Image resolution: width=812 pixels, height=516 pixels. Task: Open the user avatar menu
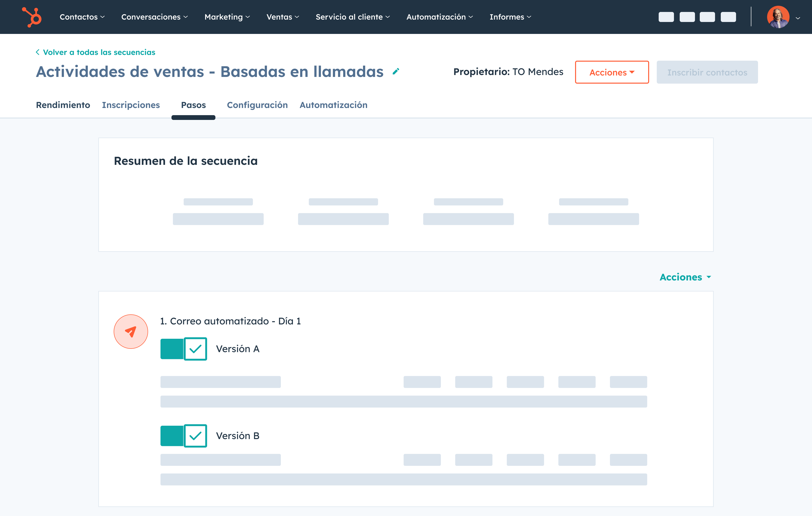[x=778, y=17]
